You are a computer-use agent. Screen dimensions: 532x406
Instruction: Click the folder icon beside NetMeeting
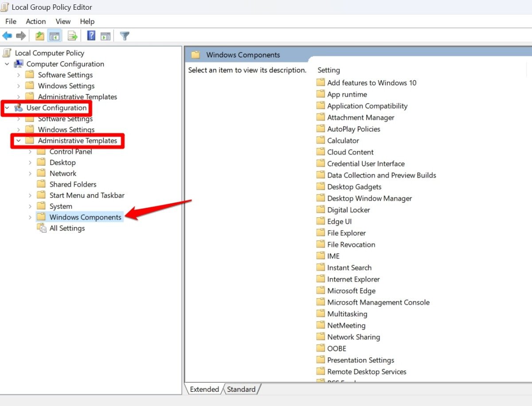321,325
